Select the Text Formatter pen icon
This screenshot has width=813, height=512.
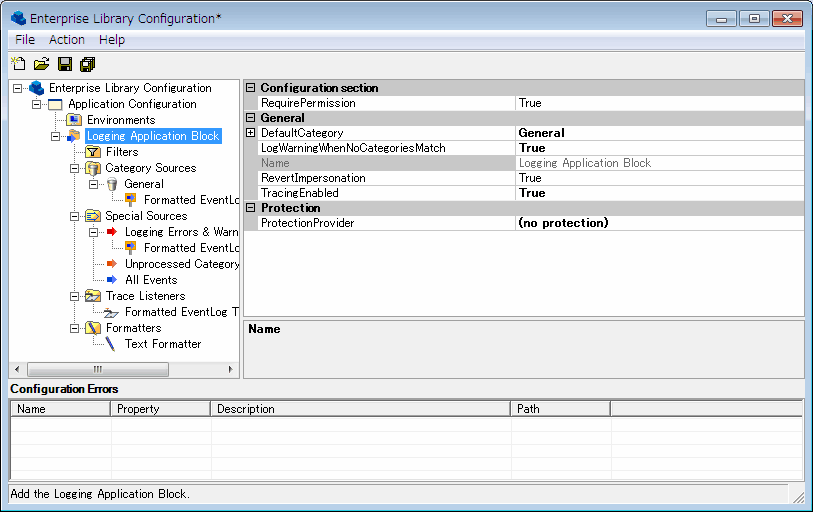coord(112,344)
